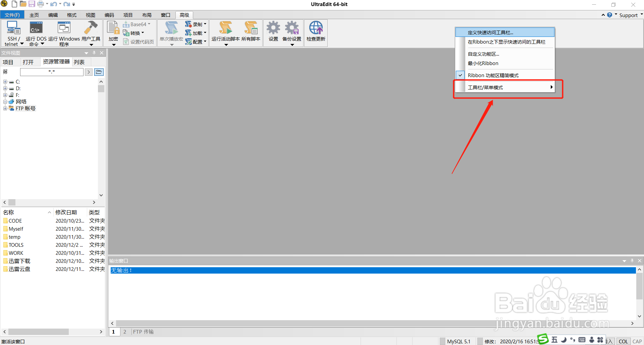Click the 加载 macro load icon

tap(189, 33)
